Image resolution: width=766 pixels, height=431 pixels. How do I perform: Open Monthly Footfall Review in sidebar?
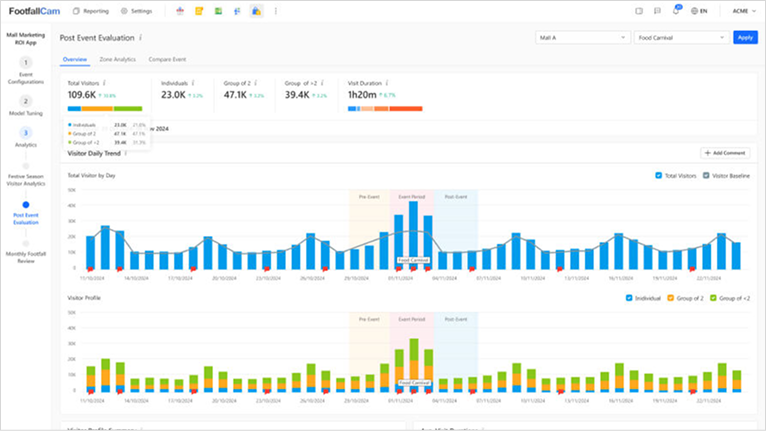[x=26, y=258]
